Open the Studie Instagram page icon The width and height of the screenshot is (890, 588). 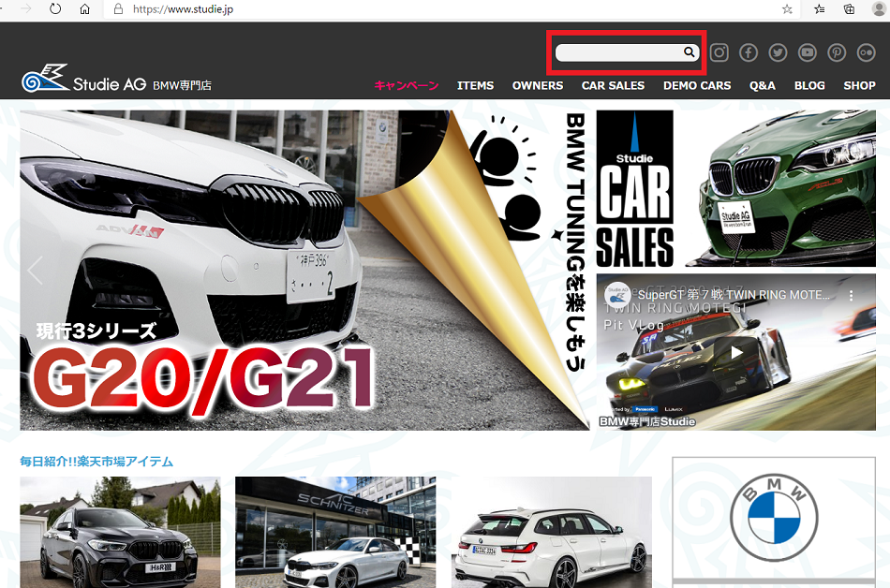point(719,52)
